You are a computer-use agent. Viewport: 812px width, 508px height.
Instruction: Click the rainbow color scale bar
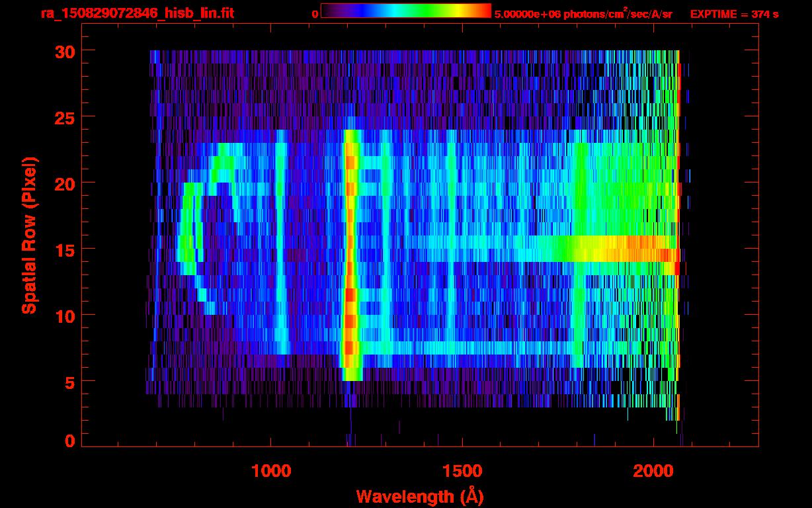pyautogui.click(x=406, y=11)
